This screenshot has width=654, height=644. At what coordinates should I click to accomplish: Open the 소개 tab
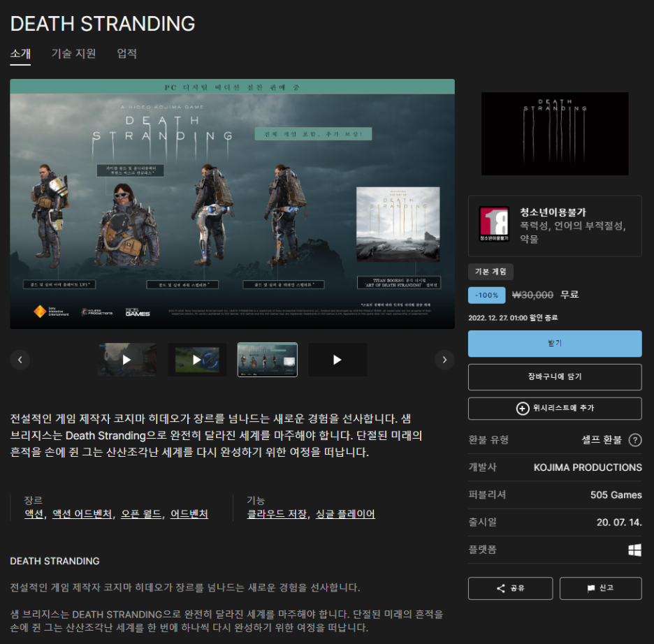[x=20, y=54]
